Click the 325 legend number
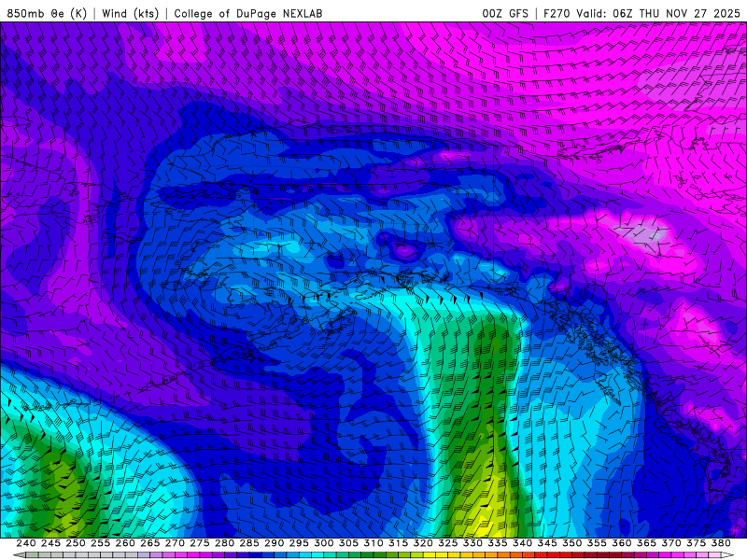 coord(447,543)
